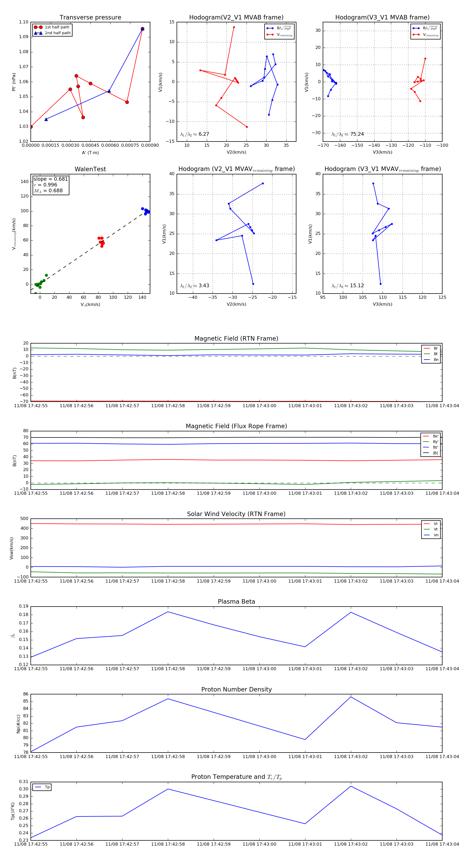Viewport: 473px width, 868px height.
Task: Select "Bx'" legend entry
Action: click(x=431, y=436)
